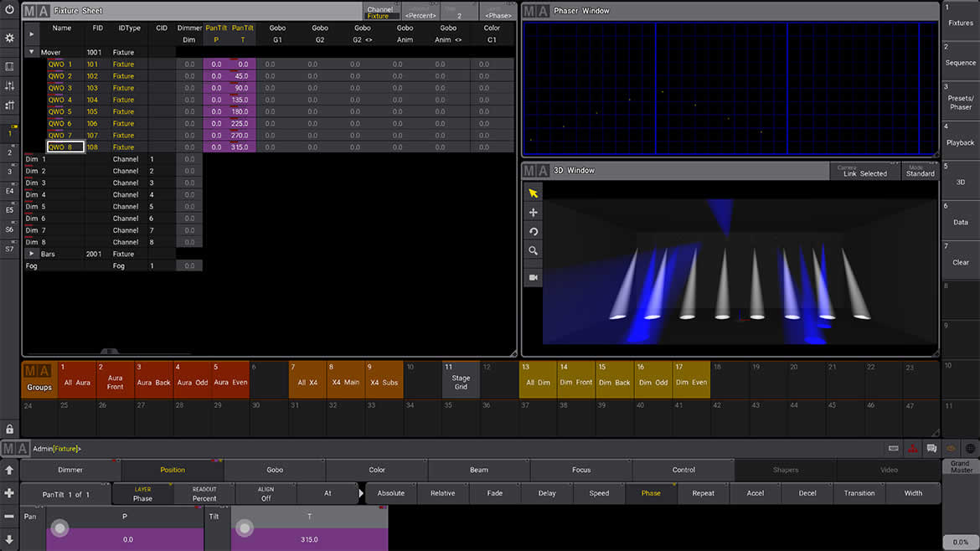Click the lock icon in left sidebar

(x=9, y=429)
